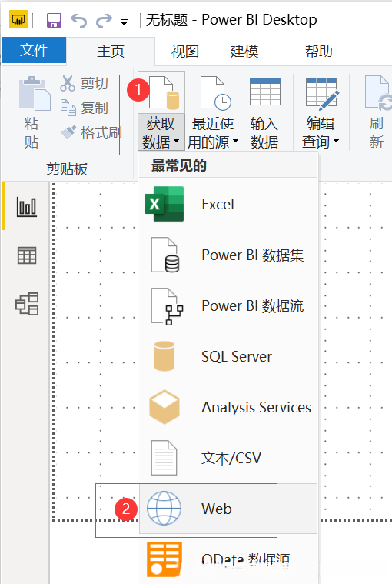Undo the last action with Undo arrow
392x584 pixels.
pyautogui.click(x=79, y=21)
